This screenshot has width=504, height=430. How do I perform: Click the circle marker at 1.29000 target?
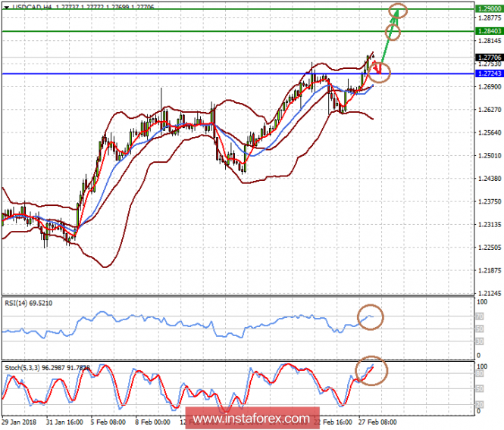tap(397, 10)
